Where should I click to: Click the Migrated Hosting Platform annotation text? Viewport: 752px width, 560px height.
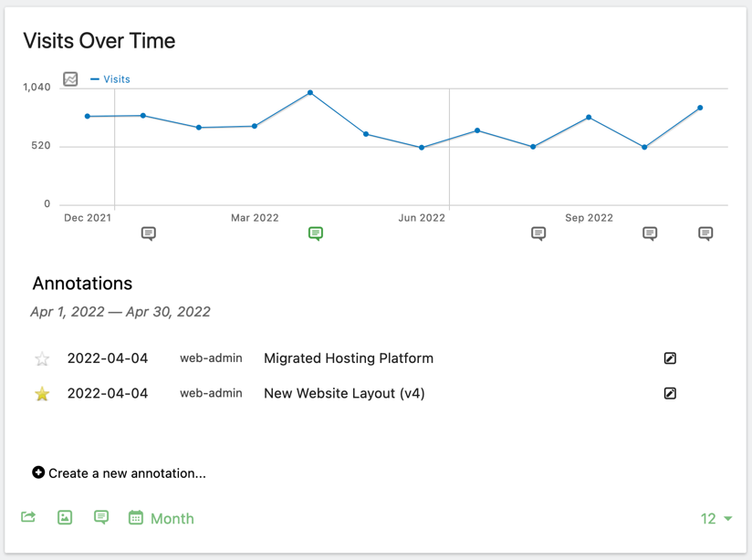349,358
